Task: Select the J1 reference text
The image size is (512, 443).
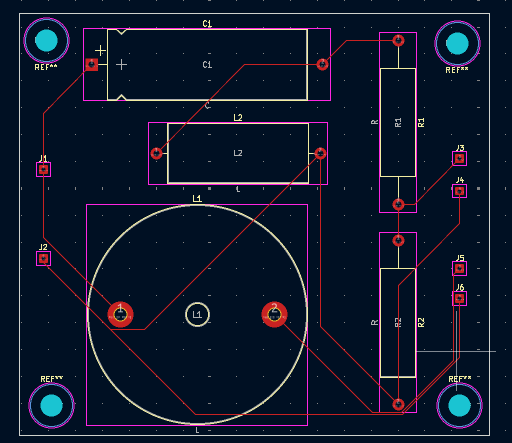Action: [x=43, y=158]
